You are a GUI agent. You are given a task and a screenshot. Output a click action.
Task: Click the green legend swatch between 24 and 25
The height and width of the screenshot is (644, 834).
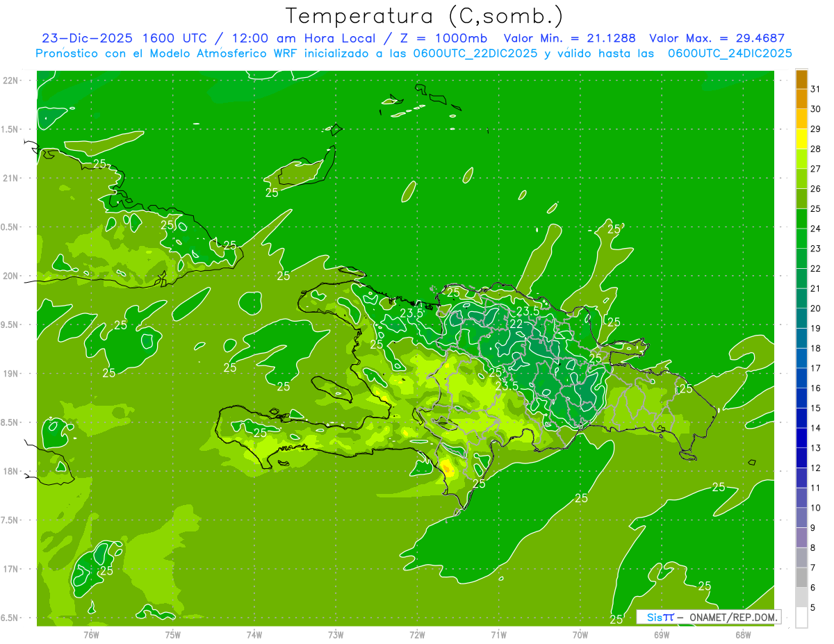801,219
